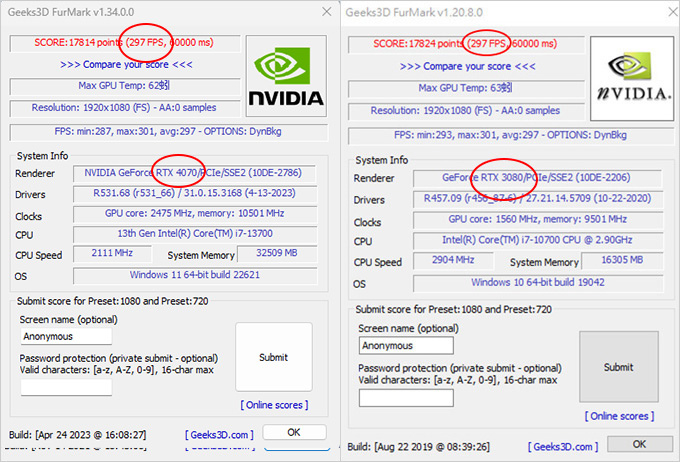Focus password field in v1.34.0.0 window
The width and height of the screenshot is (680, 462).
tap(66, 387)
